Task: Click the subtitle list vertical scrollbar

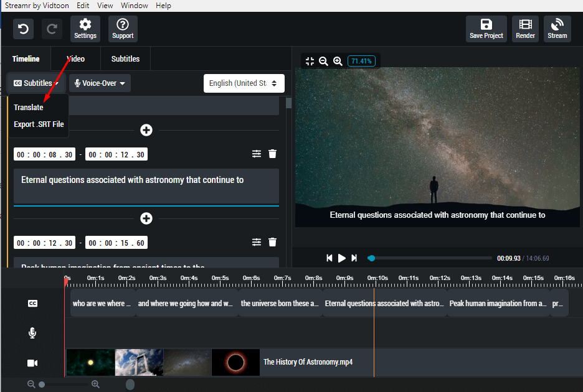Action: coord(288,103)
